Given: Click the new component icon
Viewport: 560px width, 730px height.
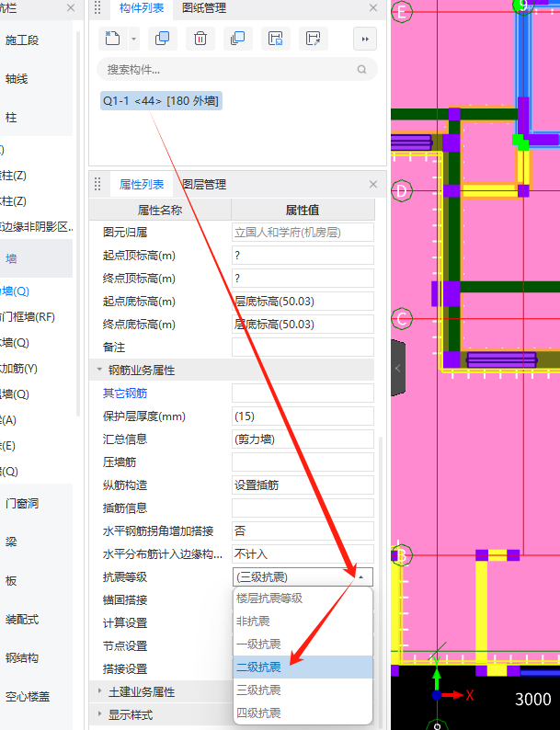Looking at the screenshot, I should (x=112, y=39).
